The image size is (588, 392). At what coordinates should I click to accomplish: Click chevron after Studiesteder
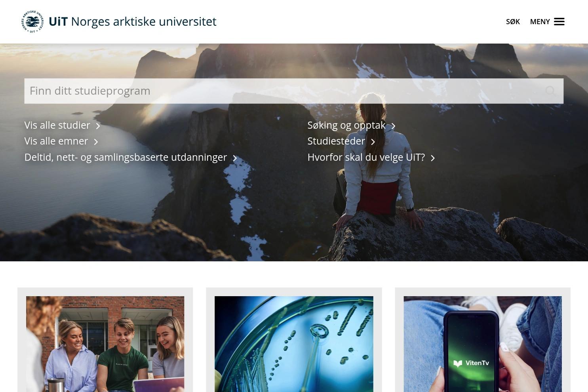click(x=373, y=142)
